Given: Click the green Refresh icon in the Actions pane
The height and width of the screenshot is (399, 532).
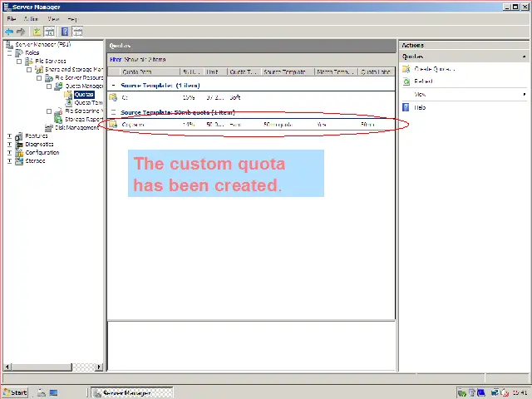Looking at the screenshot, I should [x=406, y=81].
